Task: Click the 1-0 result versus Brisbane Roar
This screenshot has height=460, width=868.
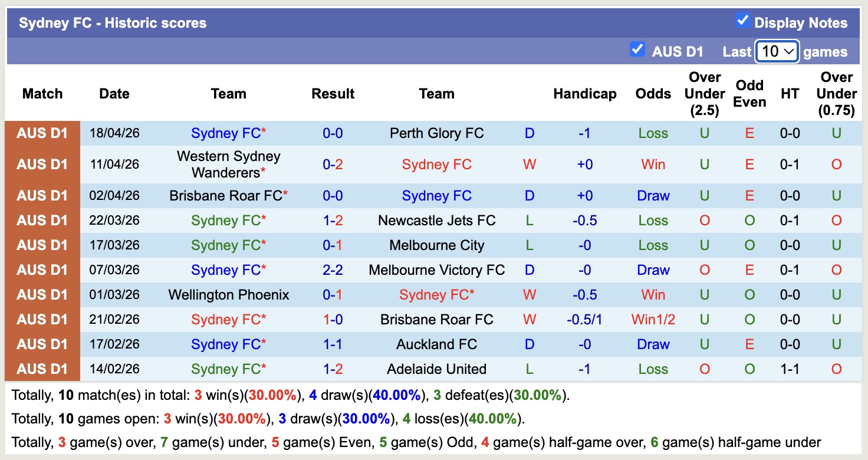Action: click(333, 320)
